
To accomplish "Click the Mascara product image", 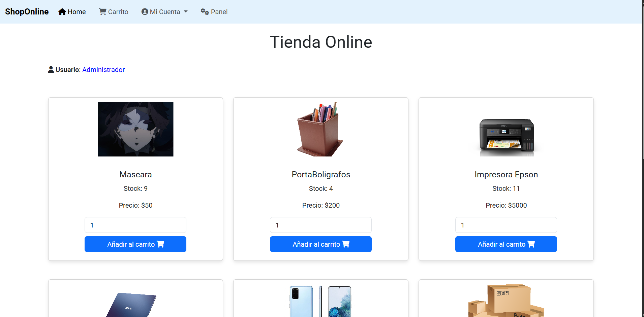I will pyautogui.click(x=135, y=129).
